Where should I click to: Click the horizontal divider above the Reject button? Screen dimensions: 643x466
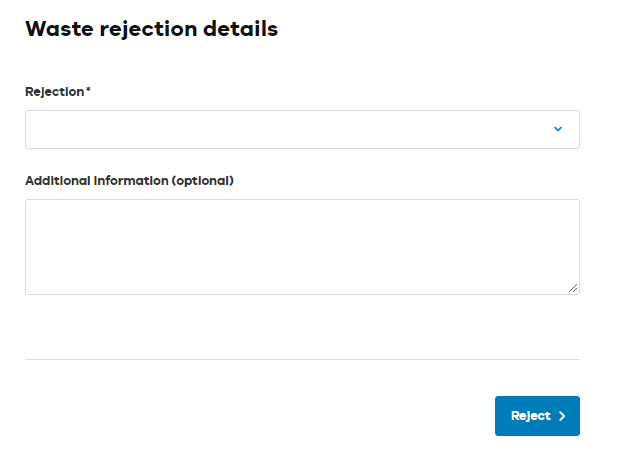pyautogui.click(x=302, y=359)
